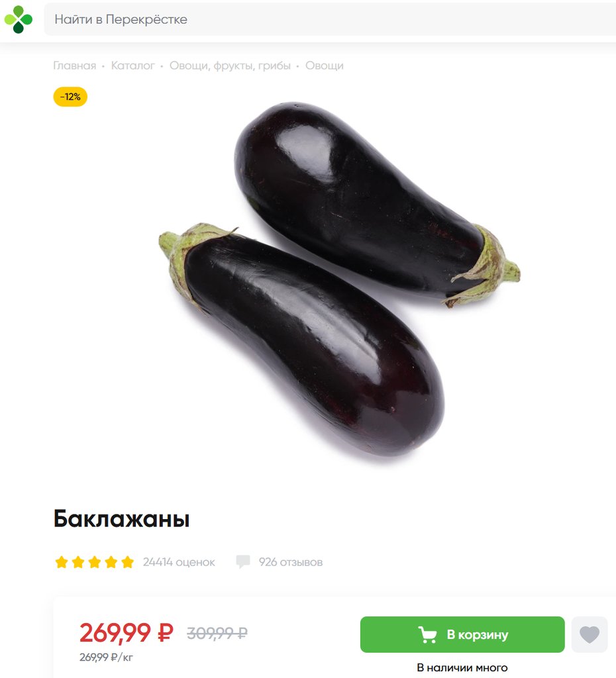Open 'Овощи, фрукты, грибы' breadcrumb
This screenshot has height=678, width=616.
(x=230, y=66)
